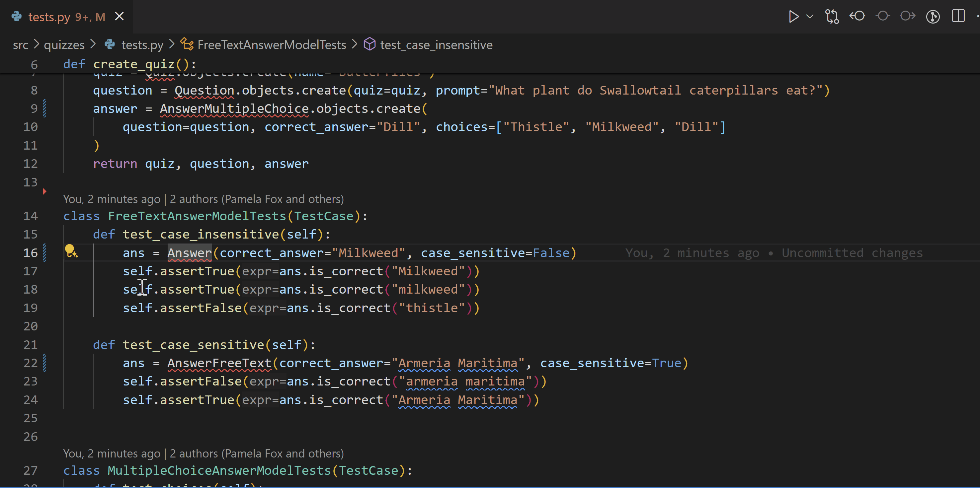Viewport: 980px width, 488px height.
Task: Click the red change marker near line 13
Action: pos(44,191)
